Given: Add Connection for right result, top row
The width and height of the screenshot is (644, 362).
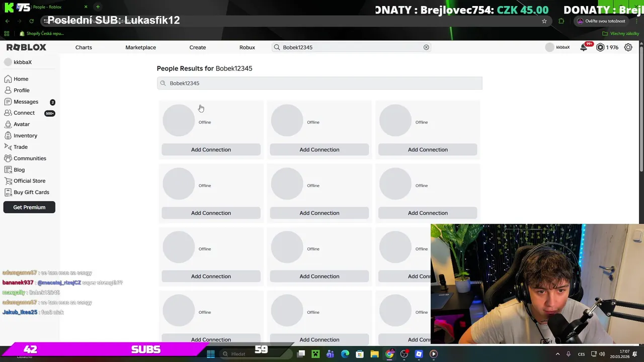Looking at the screenshot, I should 428,149.
